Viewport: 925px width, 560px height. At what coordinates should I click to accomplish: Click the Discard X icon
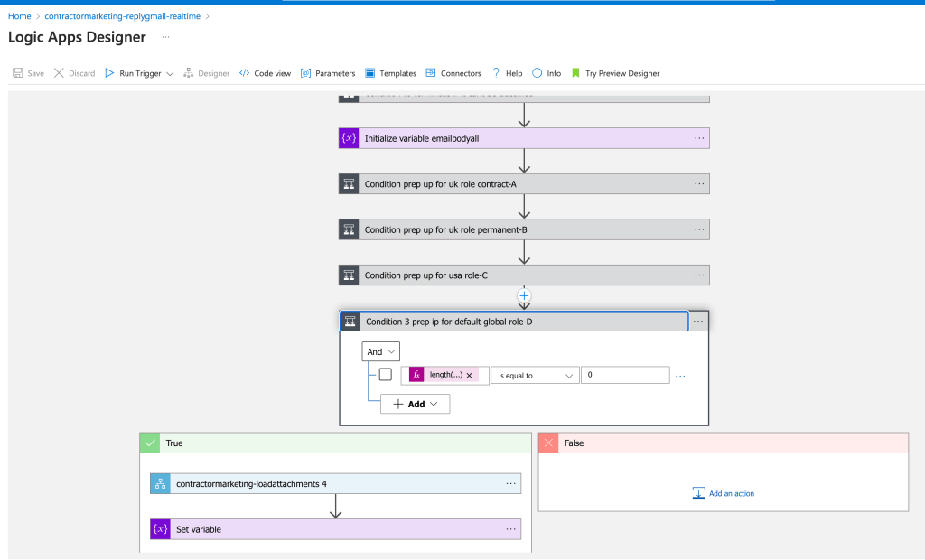59,73
